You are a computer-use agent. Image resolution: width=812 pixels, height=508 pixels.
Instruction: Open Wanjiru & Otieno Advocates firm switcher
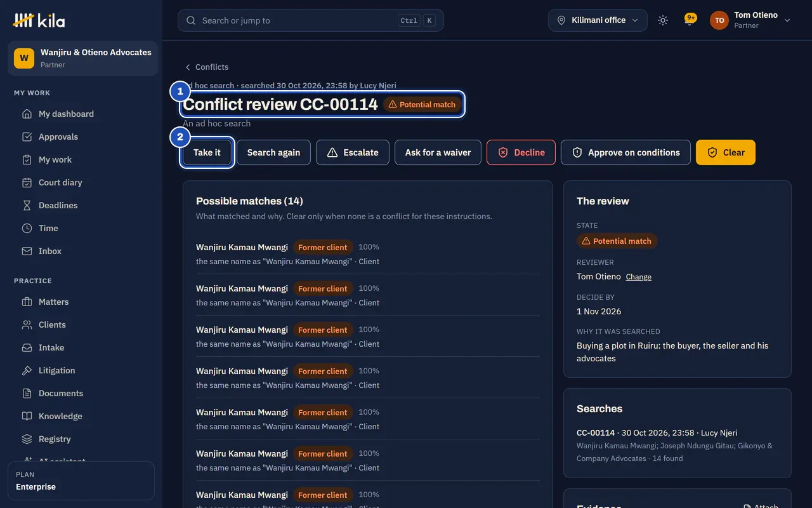(x=82, y=58)
